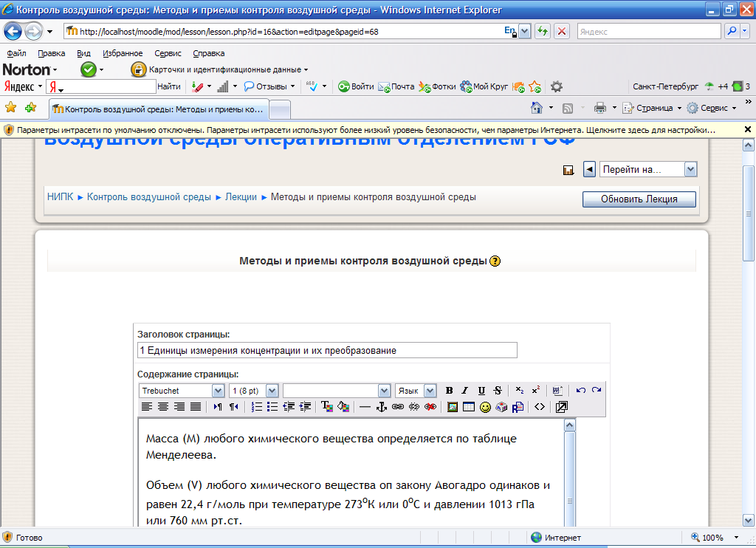756x548 pixels.
Task: Open the Файл menu
Action: (16, 53)
